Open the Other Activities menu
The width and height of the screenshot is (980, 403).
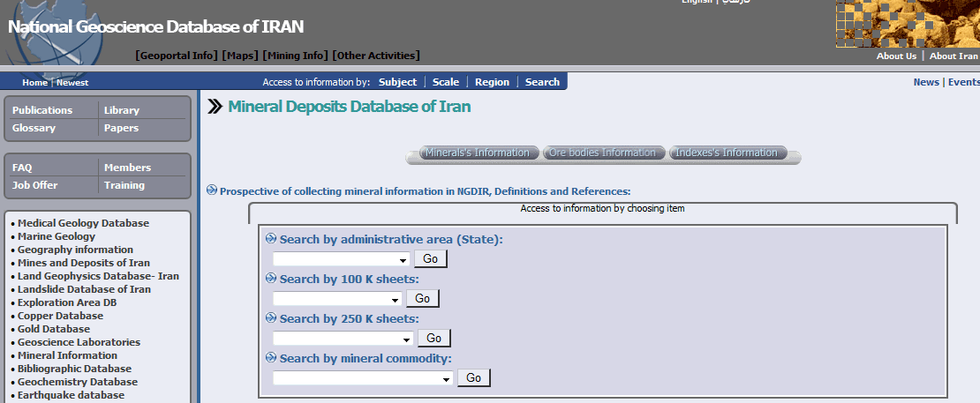pos(375,56)
